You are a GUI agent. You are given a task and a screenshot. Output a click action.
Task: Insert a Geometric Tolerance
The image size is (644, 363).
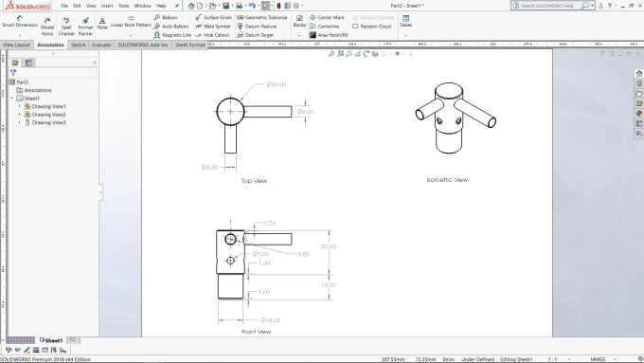(262, 17)
